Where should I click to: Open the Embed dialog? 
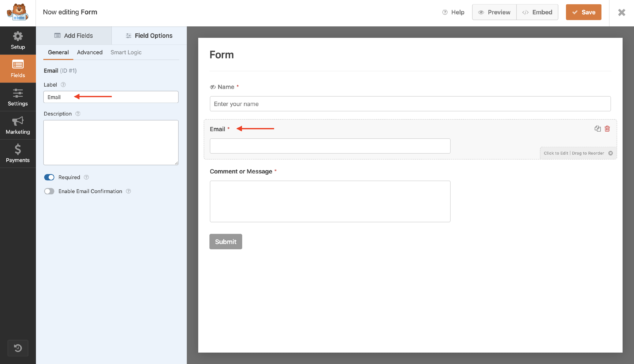tap(537, 12)
